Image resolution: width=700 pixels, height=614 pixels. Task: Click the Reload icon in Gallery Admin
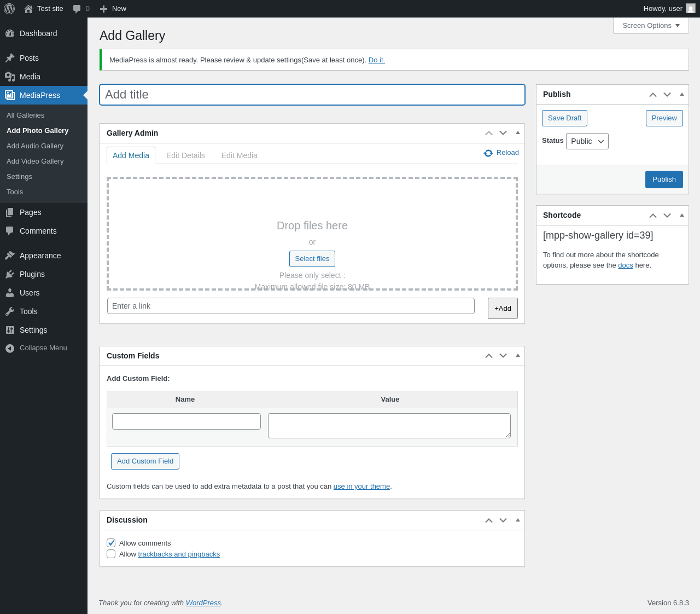(488, 153)
